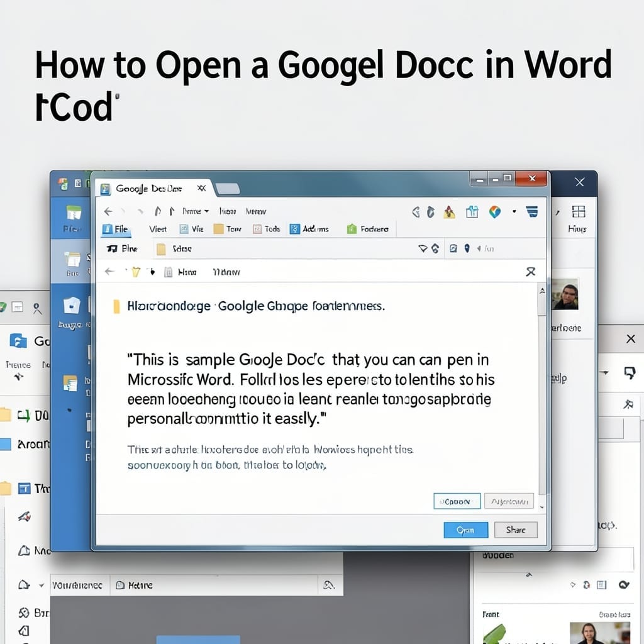Open the small dropdown dot before the hamburger menu
This screenshot has width=644, height=644.
[514, 211]
